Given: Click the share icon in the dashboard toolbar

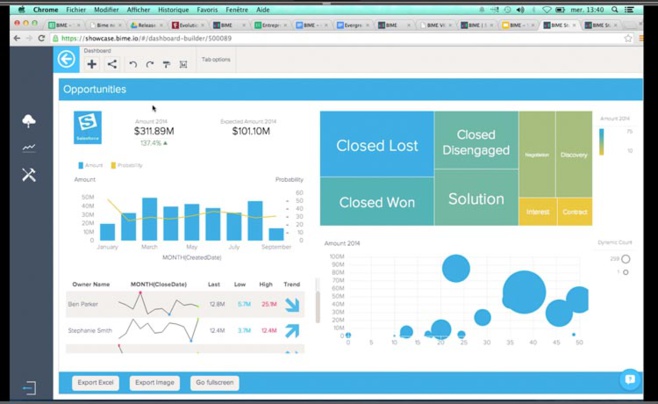Looking at the screenshot, I should pyautogui.click(x=112, y=64).
